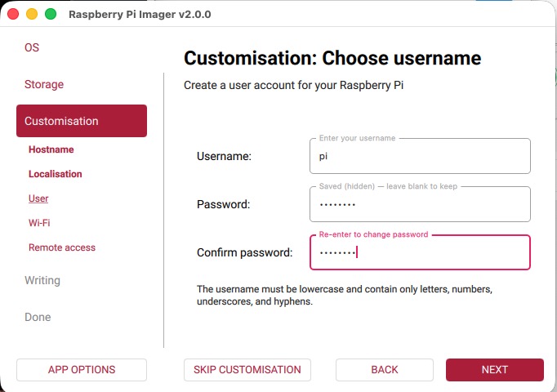Minimize the Imager window
557x392 pixels.
point(32,14)
